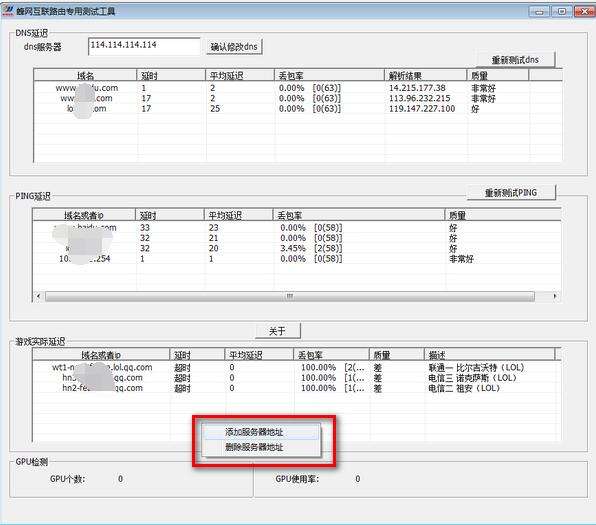596x525 pixels.
Task: Click the PING list left scroll arrow
Action: [x=38, y=296]
